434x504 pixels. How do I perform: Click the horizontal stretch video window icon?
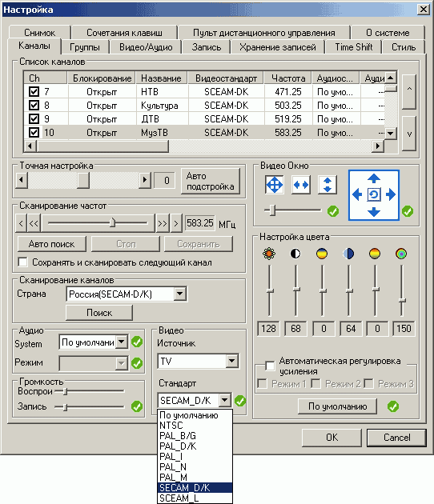pyautogui.click(x=300, y=185)
